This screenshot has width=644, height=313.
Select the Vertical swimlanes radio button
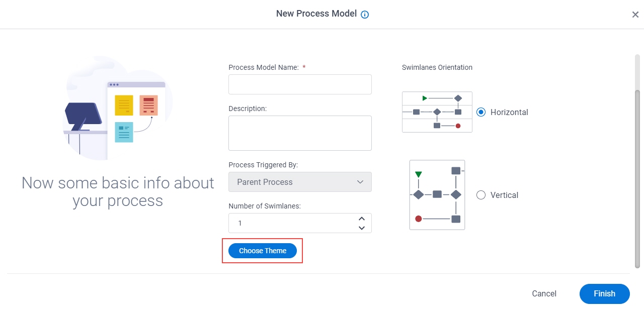point(481,195)
